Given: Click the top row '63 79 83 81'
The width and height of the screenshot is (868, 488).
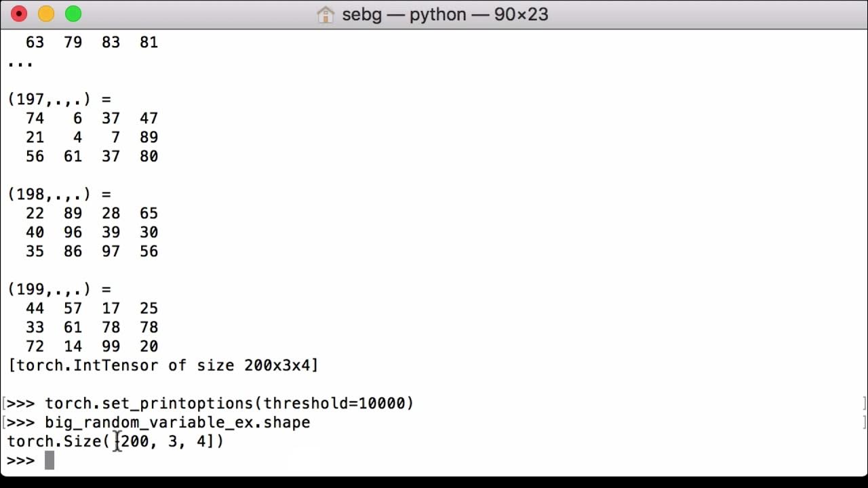Looking at the screenshot, I should 92,42.
